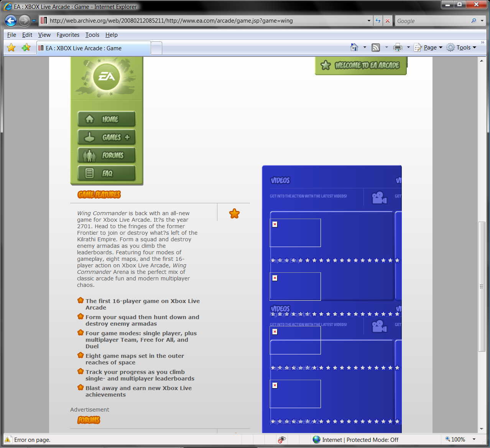The image size is (490, 448).
Task: Click the RSS feeds toolbar icon
Action: coord(376,48)
